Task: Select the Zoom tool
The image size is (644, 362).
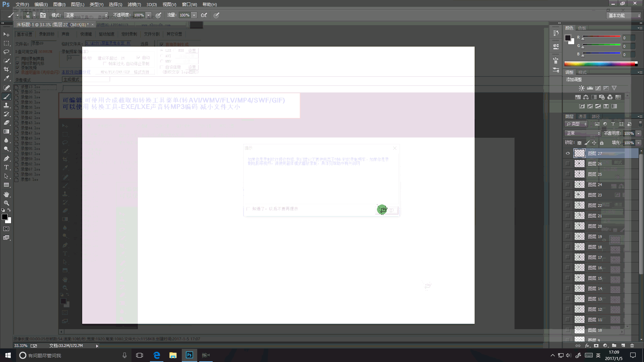Action: pyautogui.click(x=6, y=203)
